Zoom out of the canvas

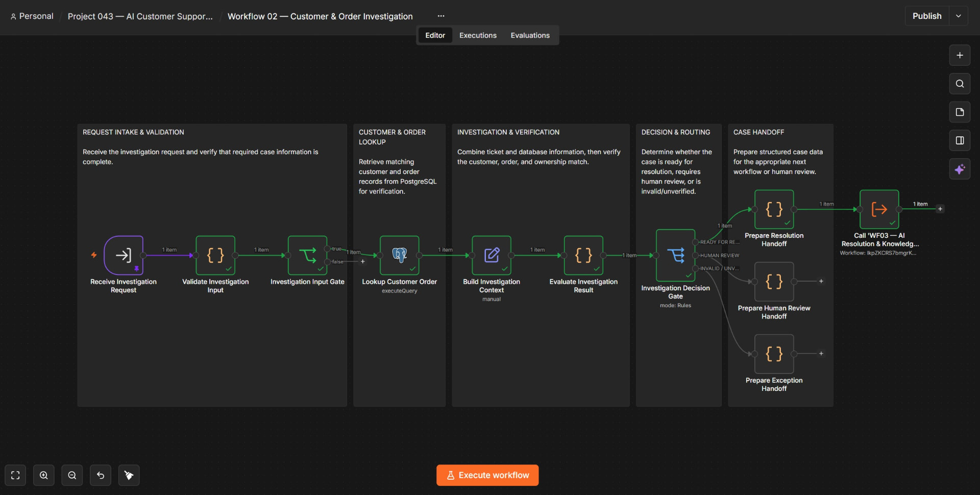pos(72,476)
